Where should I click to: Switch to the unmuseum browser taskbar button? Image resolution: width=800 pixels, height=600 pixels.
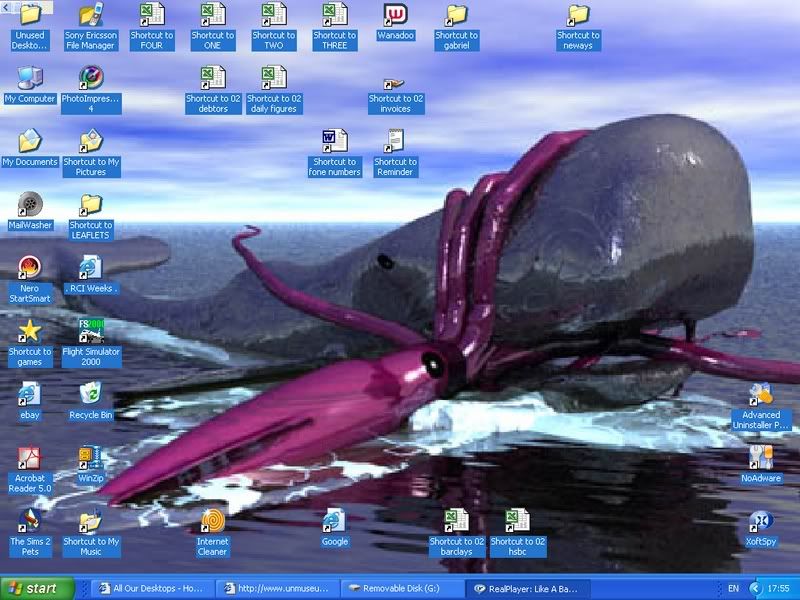(x=277, y=588)
